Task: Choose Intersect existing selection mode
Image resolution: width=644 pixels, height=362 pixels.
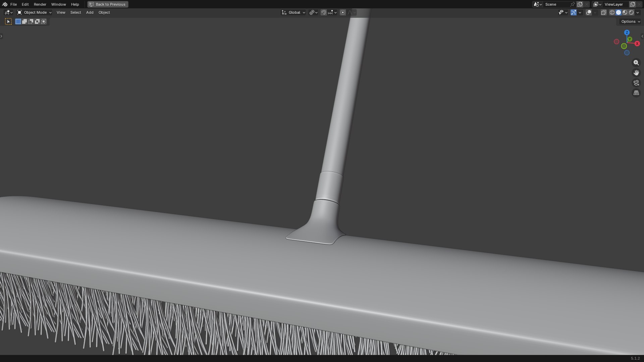Action: tap(44, 21)
